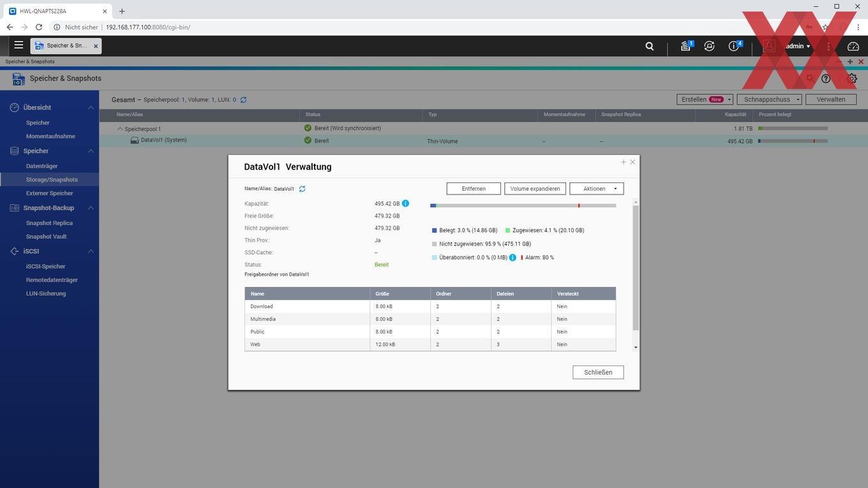
Task: Open Speicher & Snapshots settings gear
Action: click(x=852, y=78)
